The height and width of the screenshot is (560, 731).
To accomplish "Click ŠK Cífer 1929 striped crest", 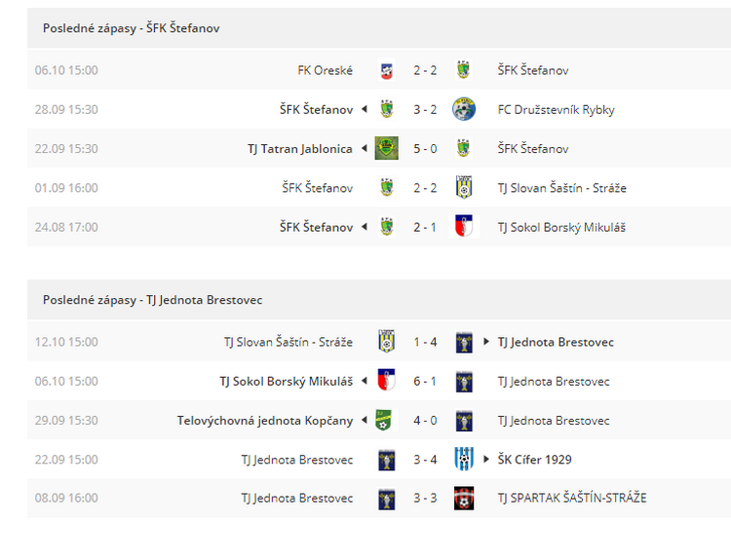I will coord(464,460).
